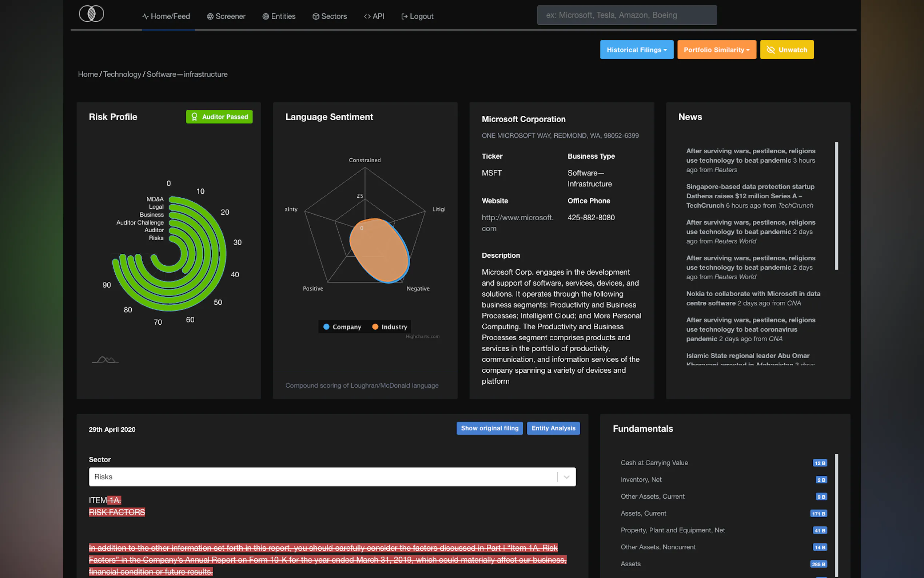Open the Home/Feed nav item

(x=166, y=16)
